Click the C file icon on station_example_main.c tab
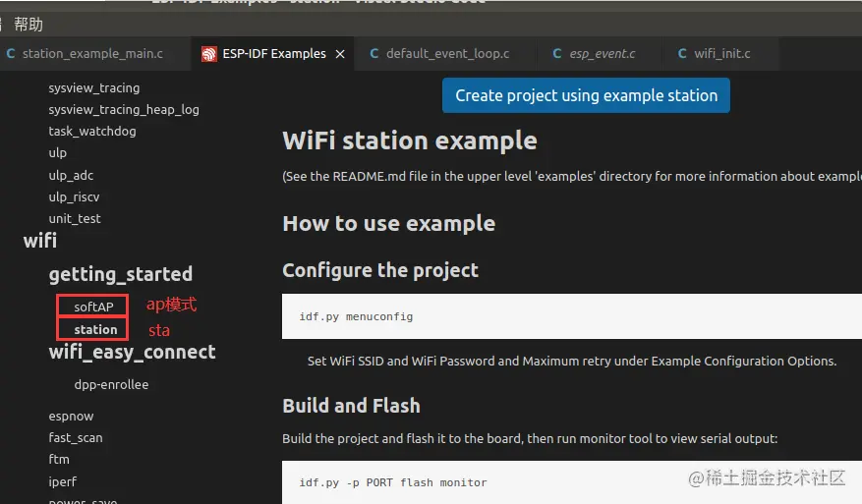 (x=11, y=54)
